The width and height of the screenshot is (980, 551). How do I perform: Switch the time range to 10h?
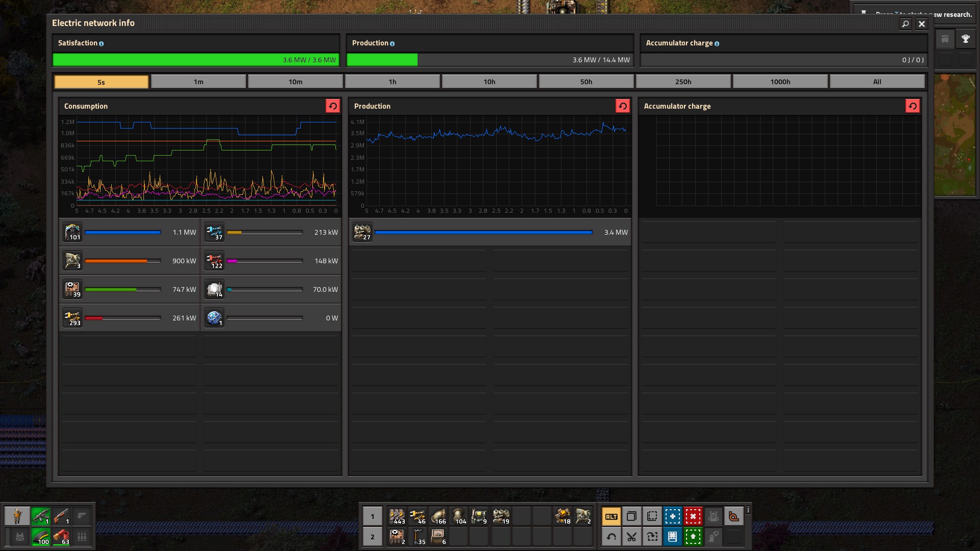tap(489, 82)
